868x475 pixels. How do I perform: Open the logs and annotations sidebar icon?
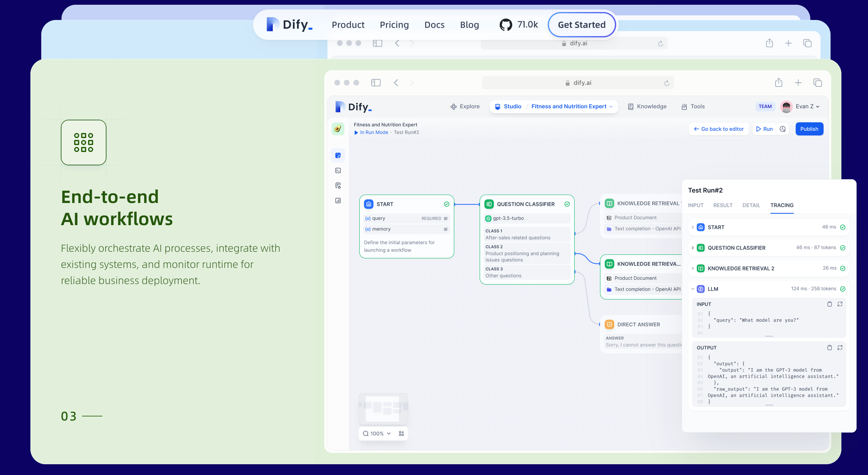338,186
